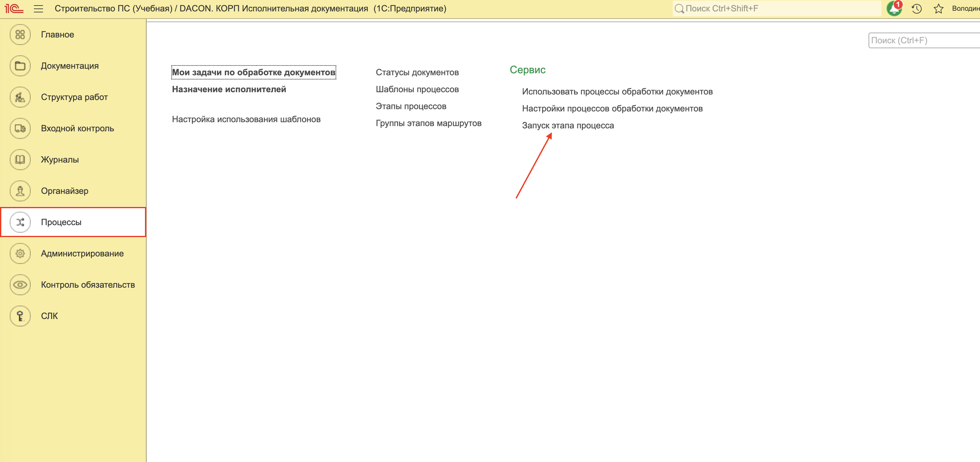Open Назначение исполнителей link
This screenshot has width=980, height=462.
[x=229, y=89]
